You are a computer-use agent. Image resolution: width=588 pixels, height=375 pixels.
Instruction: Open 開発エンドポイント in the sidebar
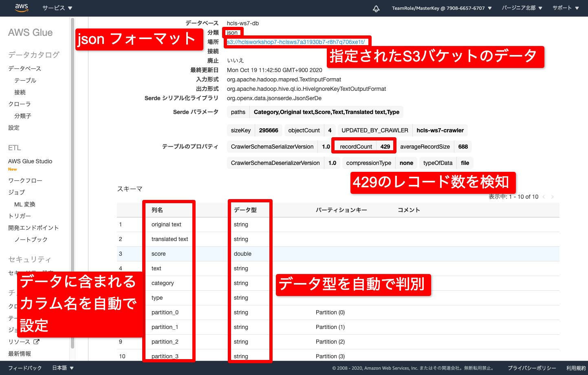(33, 228)
